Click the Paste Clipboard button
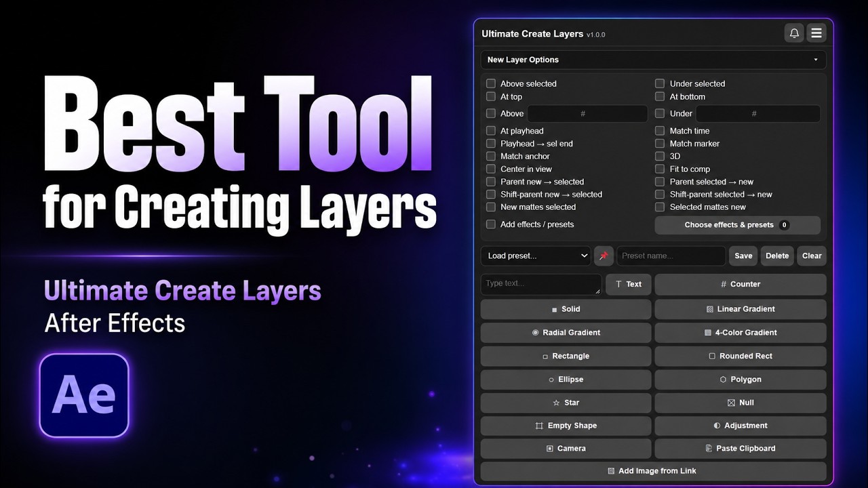Image resolution: width=868 pixels, height=488 pixels. pos(741,449)
